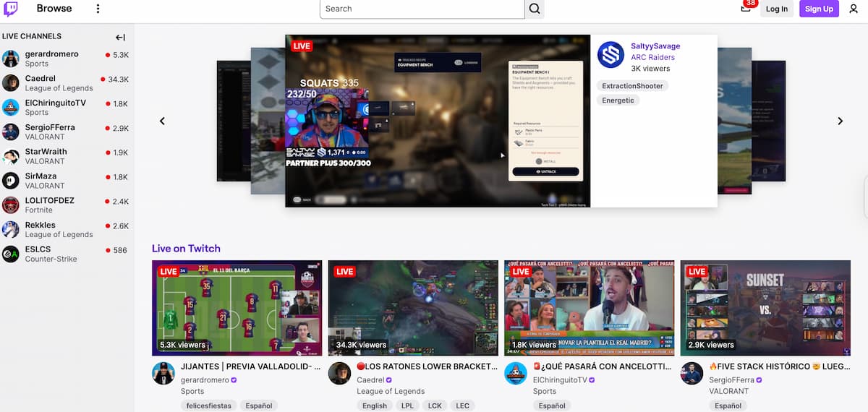868x412 pixels.
Task: Select the LCK tag
Action: pyautogui.click(x=434, y=405)
